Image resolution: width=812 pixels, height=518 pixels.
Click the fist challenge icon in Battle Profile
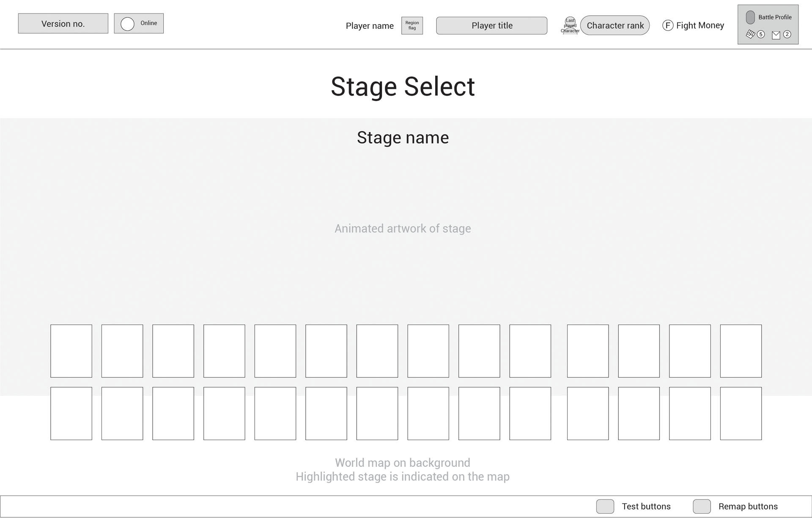pos(750,34)
